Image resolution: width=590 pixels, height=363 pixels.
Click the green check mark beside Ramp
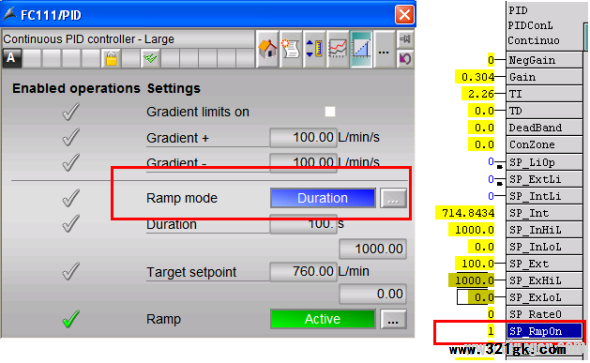(71, 319)
